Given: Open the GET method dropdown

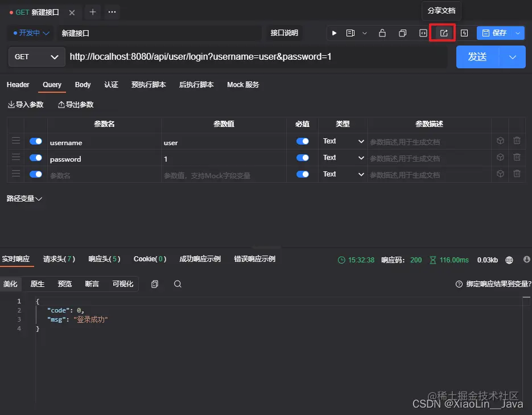Looking at the screenshot, I should 36,57.
